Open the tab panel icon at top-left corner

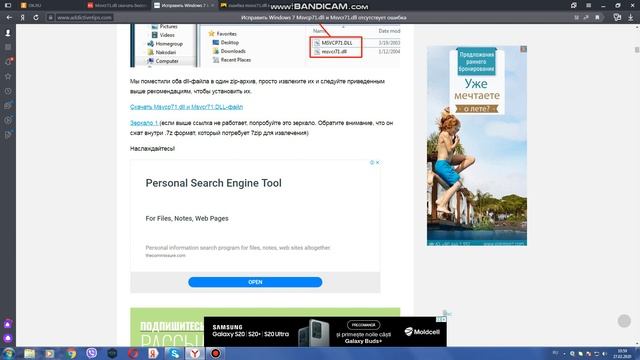coord(8,5)
